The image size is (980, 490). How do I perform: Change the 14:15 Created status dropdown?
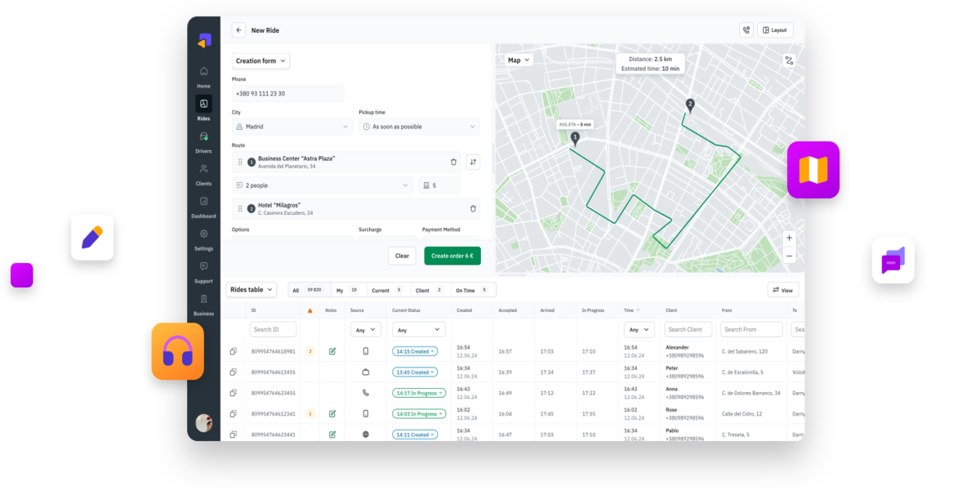point(415,350)
